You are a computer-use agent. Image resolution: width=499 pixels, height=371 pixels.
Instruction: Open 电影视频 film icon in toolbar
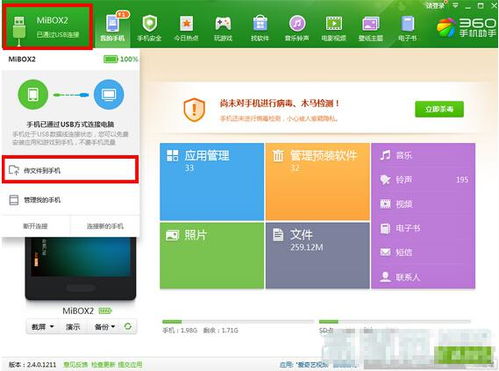coord(334,24)
